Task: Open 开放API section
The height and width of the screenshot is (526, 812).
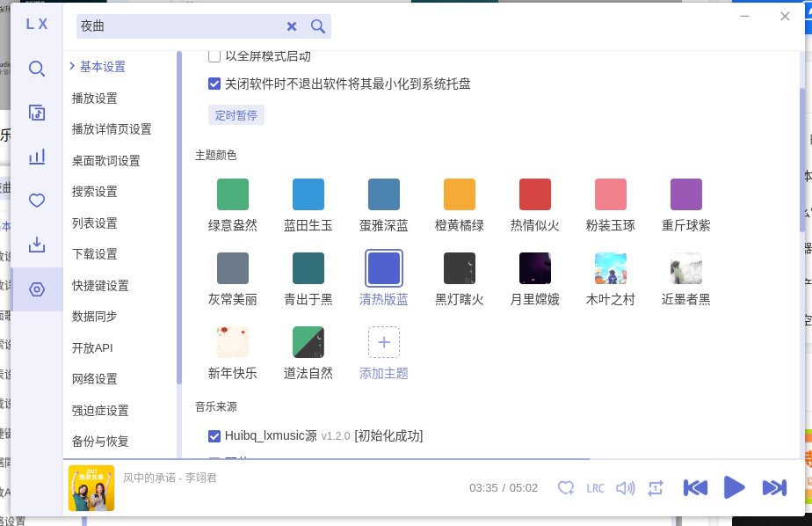Action: (92, 347)
